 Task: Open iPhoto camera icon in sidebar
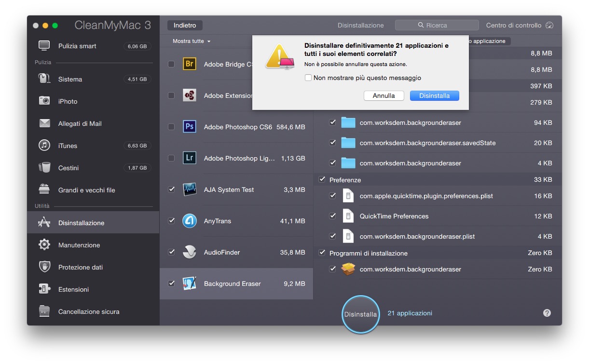[44, 101]
